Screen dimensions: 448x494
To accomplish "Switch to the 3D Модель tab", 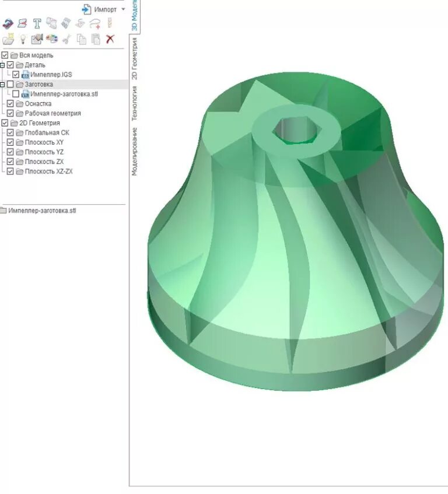I will (135, 15).
